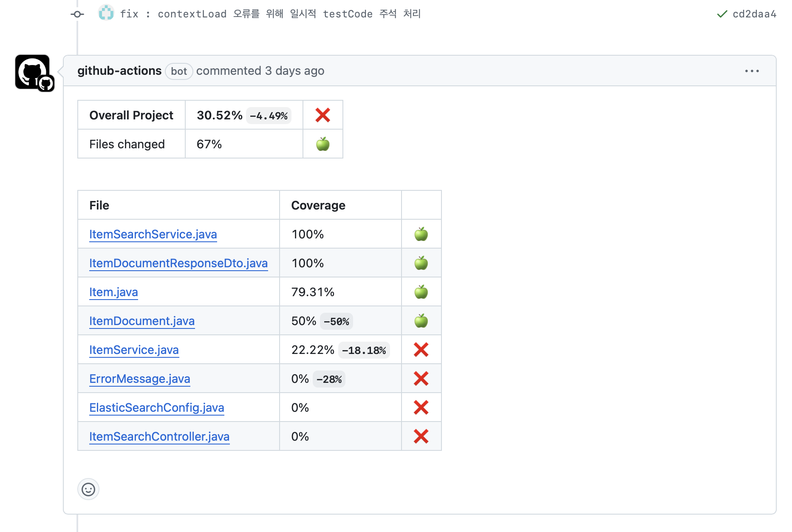Viewport: 792px width, 532px height.
Task: Click the 50% coverage for ItemDocument.java
Action: click(x=304, y=321)
